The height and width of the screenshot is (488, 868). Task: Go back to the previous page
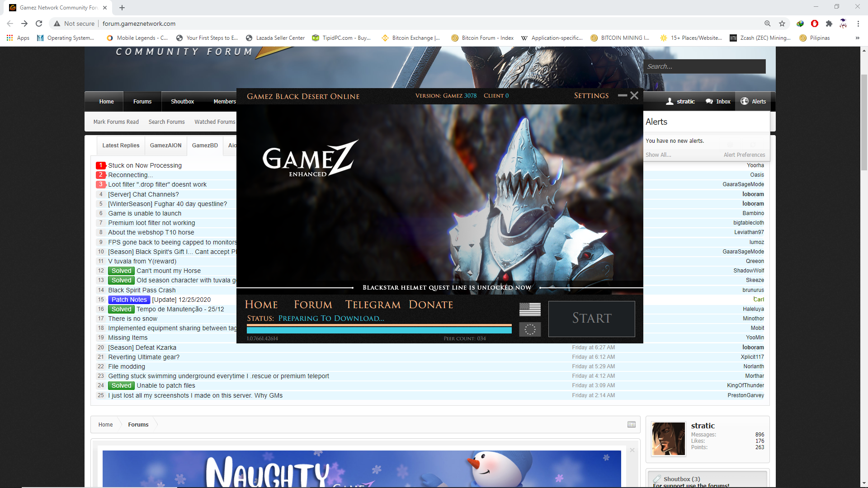pos(10,23)
